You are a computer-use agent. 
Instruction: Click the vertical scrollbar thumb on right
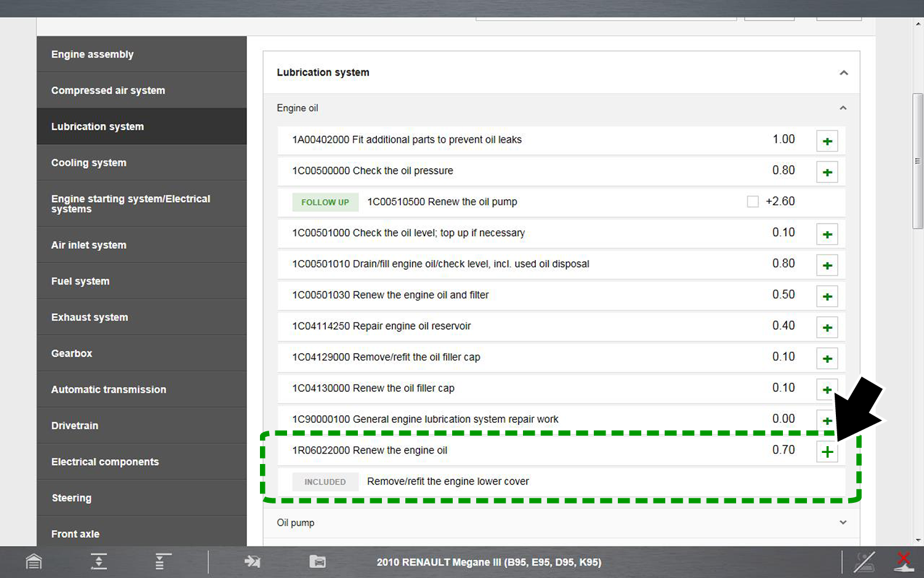pyautogui.click(x=917, y=161)
